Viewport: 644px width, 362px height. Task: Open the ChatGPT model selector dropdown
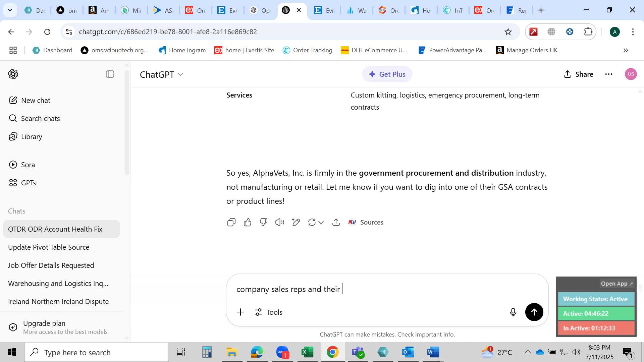[162, 74]
